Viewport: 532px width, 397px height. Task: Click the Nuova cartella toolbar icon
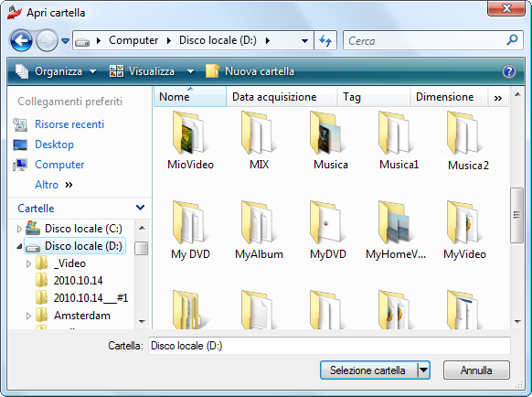(213, 71)
